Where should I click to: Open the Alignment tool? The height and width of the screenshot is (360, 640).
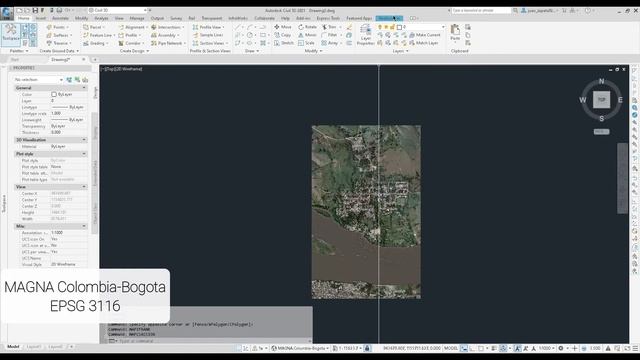click(133, 27)
